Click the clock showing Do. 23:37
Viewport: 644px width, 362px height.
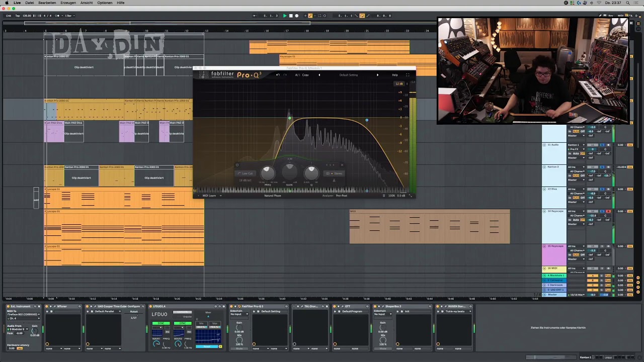click(x=613, y=3)
